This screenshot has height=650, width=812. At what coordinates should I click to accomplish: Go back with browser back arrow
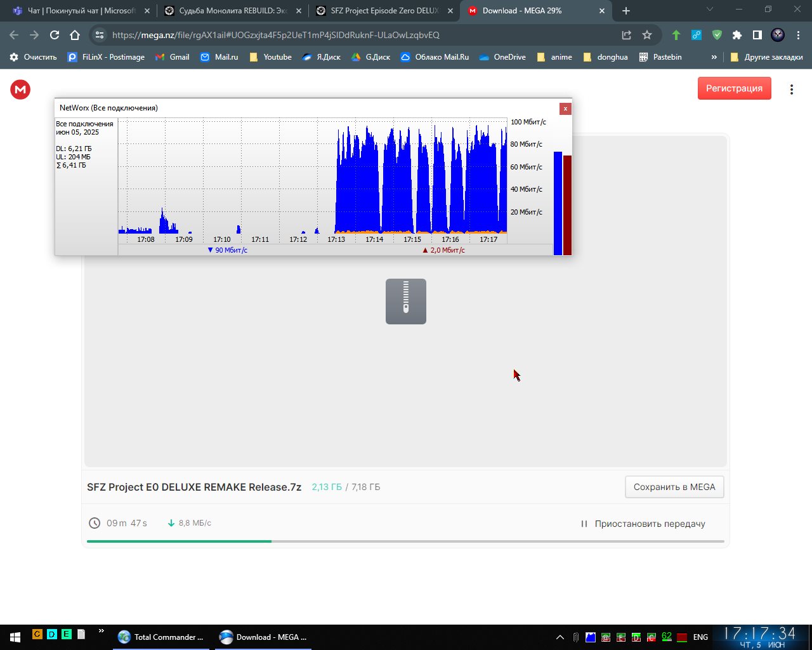pyautogui.click(x=14, y=35)
